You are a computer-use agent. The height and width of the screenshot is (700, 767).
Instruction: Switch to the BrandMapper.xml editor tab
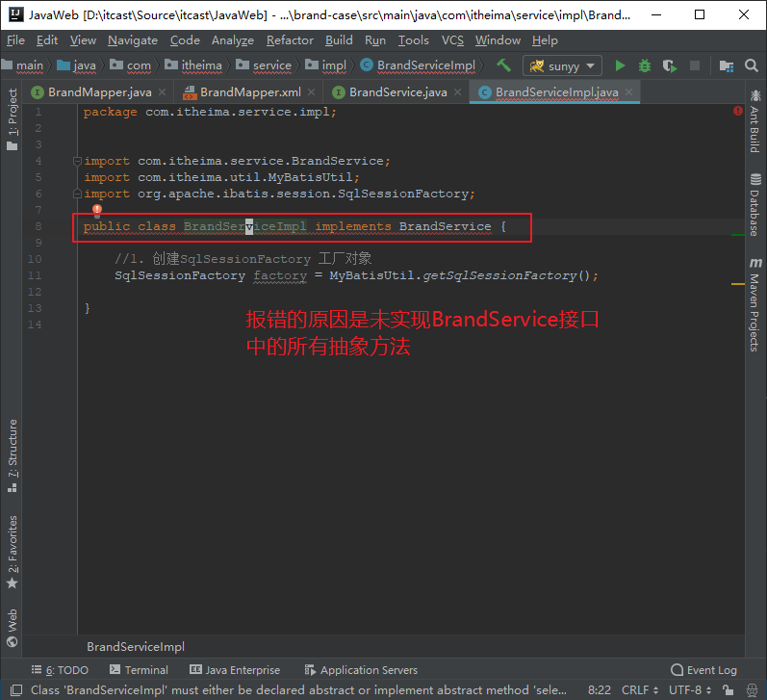coord(249,92)
